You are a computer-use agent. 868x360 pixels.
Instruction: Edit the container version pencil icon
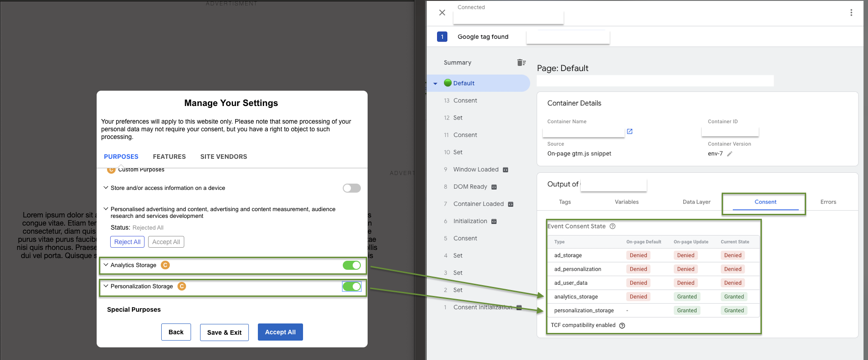(729, 154)
